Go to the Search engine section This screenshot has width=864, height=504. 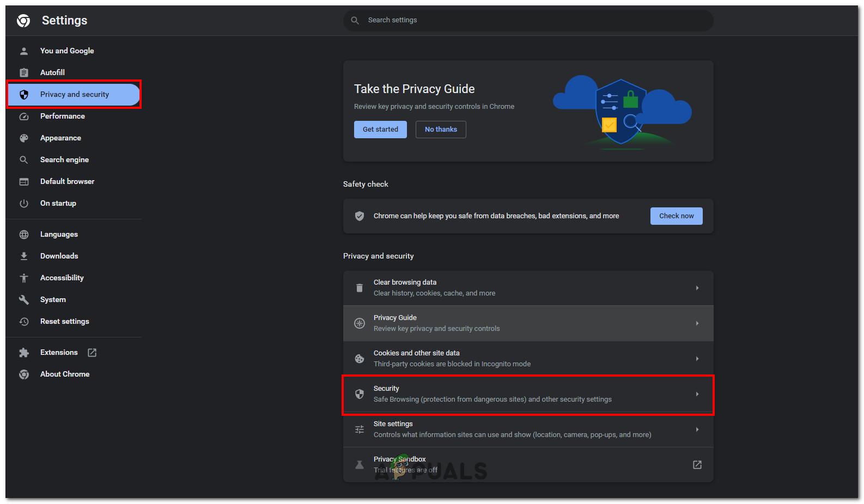click(64, 160)
